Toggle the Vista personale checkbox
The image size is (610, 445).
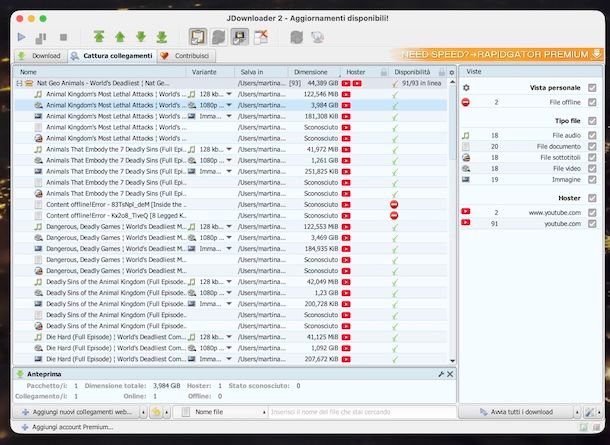click(592, 88)
